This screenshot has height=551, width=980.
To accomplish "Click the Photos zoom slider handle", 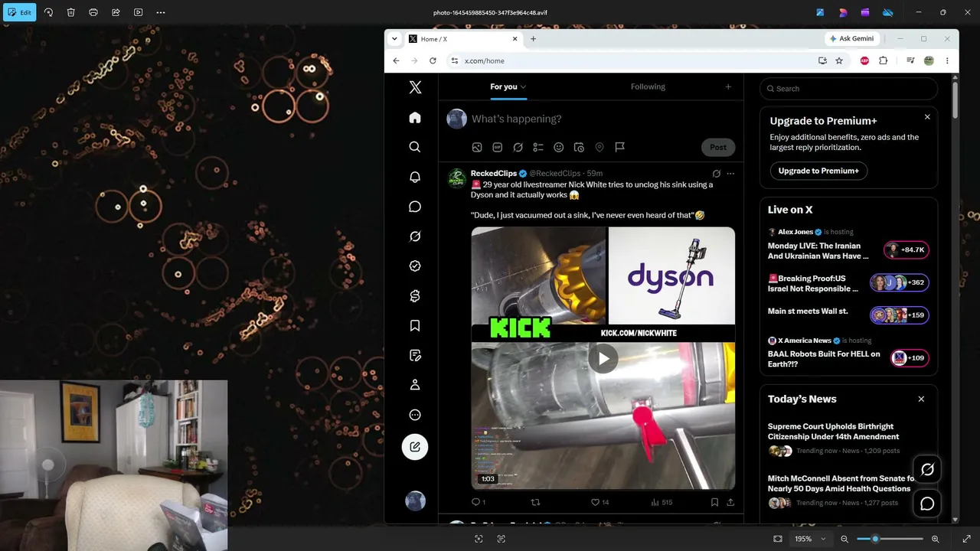I will [x=875, y=539].
